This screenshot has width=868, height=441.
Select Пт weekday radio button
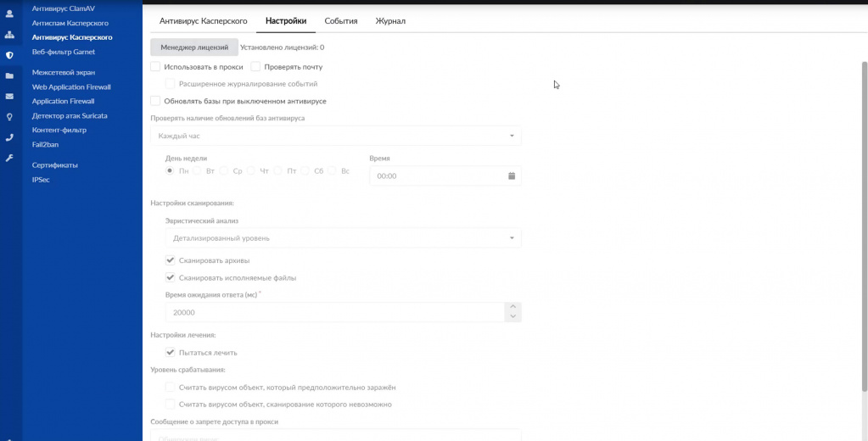[x=278, y=171]
